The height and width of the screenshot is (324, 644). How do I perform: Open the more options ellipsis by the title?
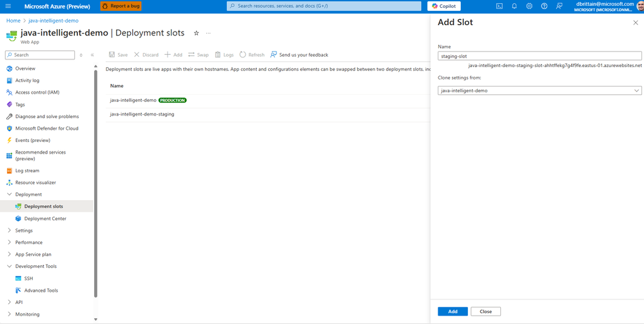point(208,33)
